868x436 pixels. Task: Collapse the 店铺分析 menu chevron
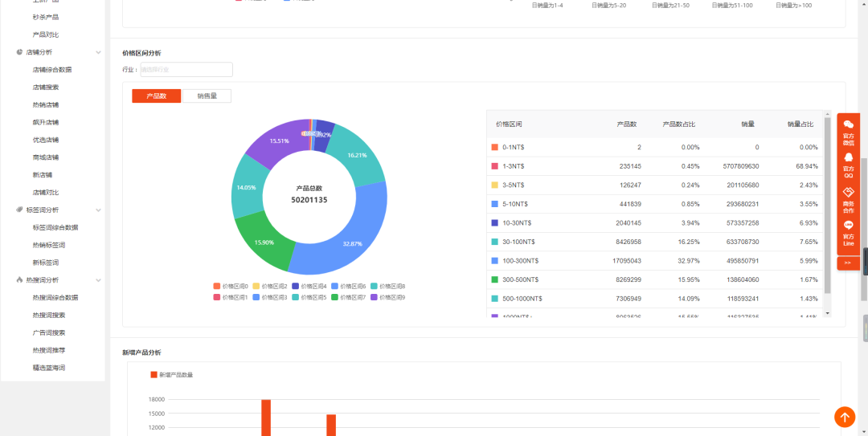pyautogui.click(x=99, y=52)
